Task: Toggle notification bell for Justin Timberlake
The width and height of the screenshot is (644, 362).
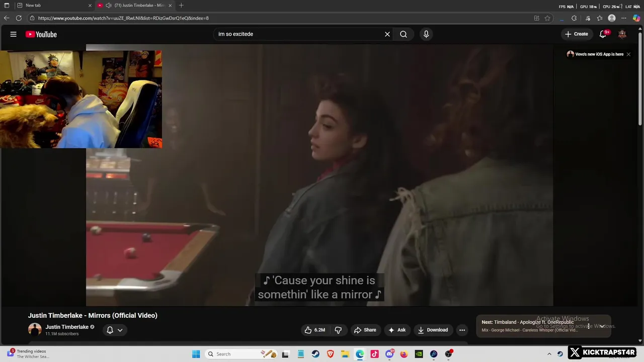Action: (x=110, y=330)
